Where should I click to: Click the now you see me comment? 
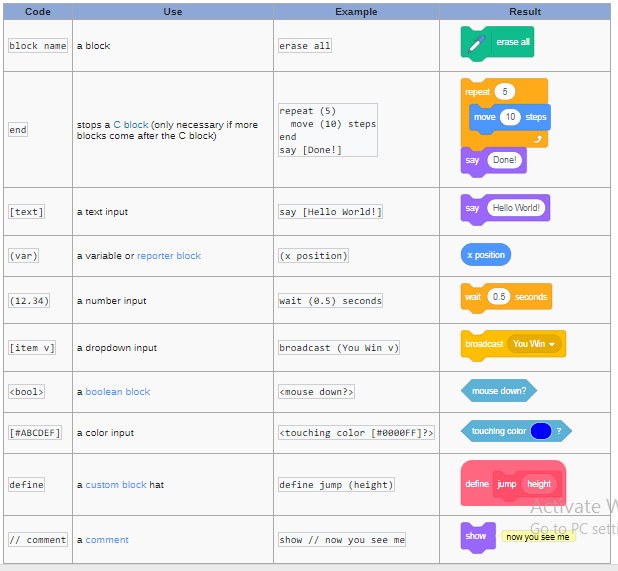coord(538,537)
